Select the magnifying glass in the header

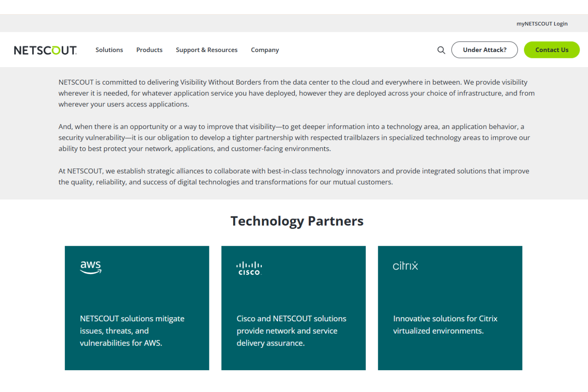[441, 50]
